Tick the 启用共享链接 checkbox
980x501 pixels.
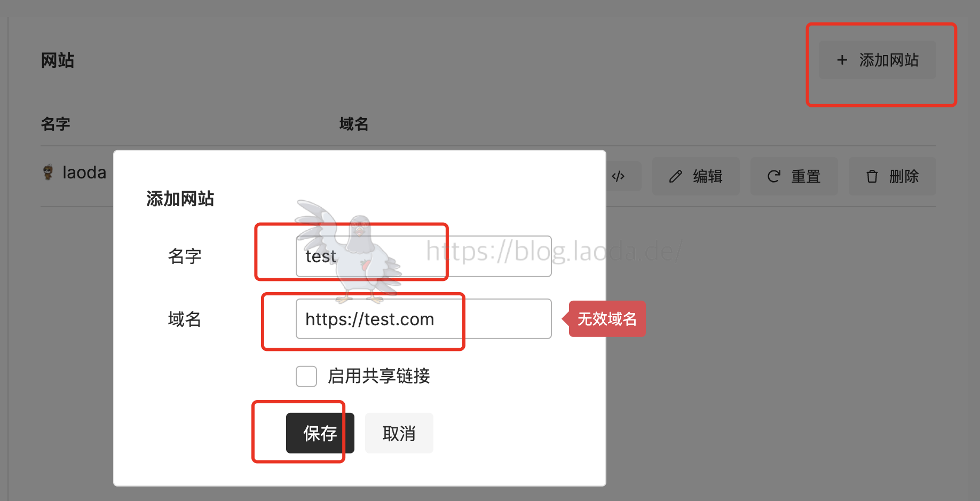pyautogui.click(x=306, y=377)
